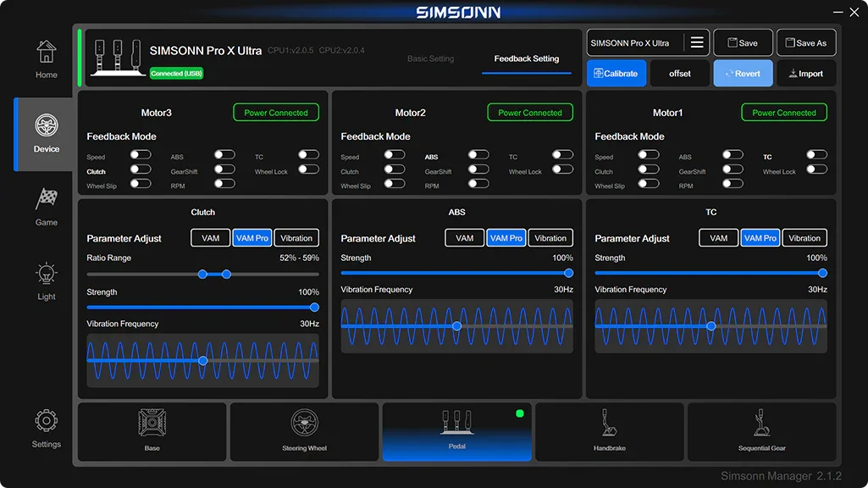Click the Connected (USB) status badge
The width and height of the screenshot is (868, 488).
pos(176,73)
